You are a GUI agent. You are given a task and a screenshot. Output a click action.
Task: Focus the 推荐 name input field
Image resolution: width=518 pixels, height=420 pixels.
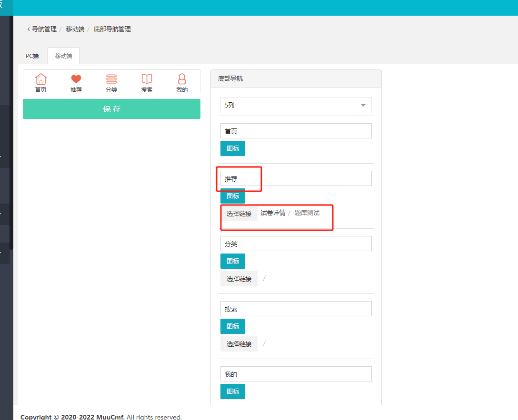pyautogui.click(x=296, y=178)
